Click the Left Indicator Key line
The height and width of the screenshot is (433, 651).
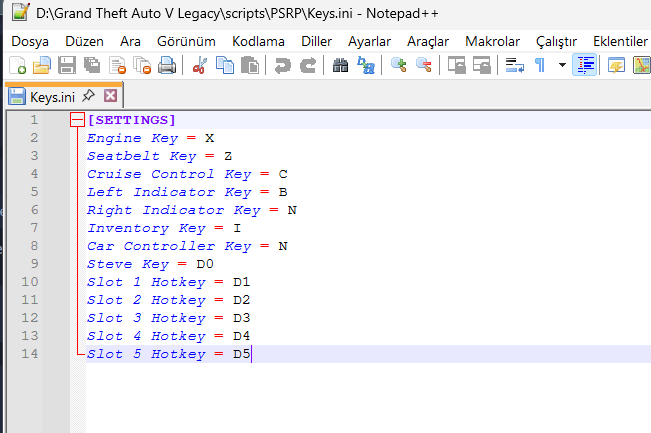pos(187,192)
